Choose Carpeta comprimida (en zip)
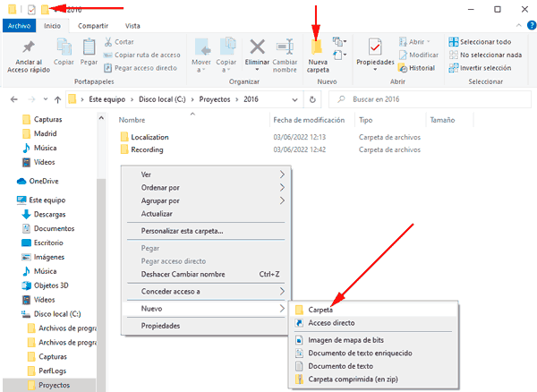 [x=373, y=379]
